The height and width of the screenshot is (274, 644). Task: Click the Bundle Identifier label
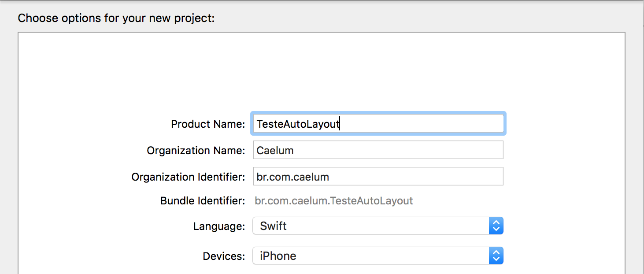click(x=203, y=201)
